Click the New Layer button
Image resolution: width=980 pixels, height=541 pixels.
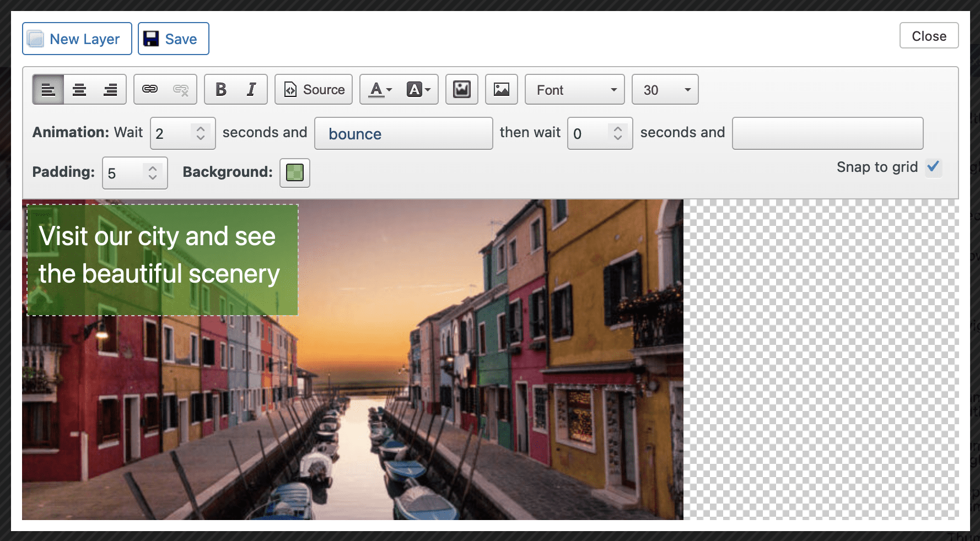point(77,39)
